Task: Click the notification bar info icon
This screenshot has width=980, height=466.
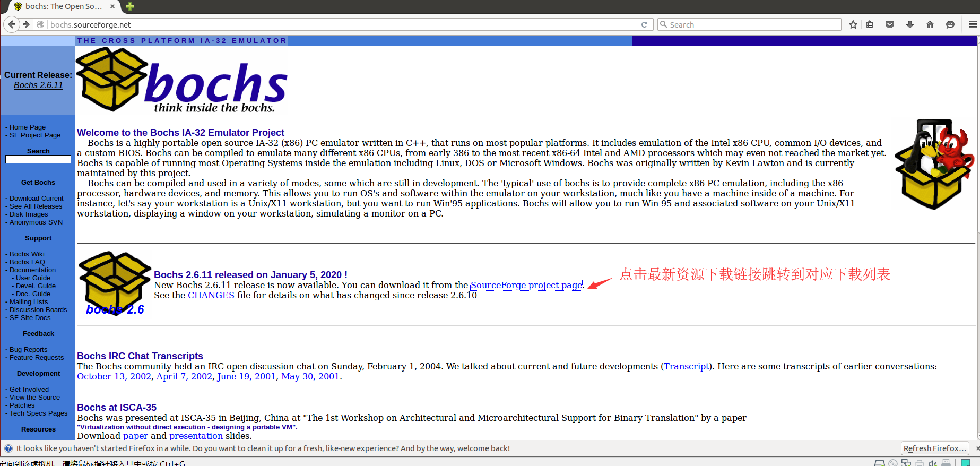Action: (8, 448)
